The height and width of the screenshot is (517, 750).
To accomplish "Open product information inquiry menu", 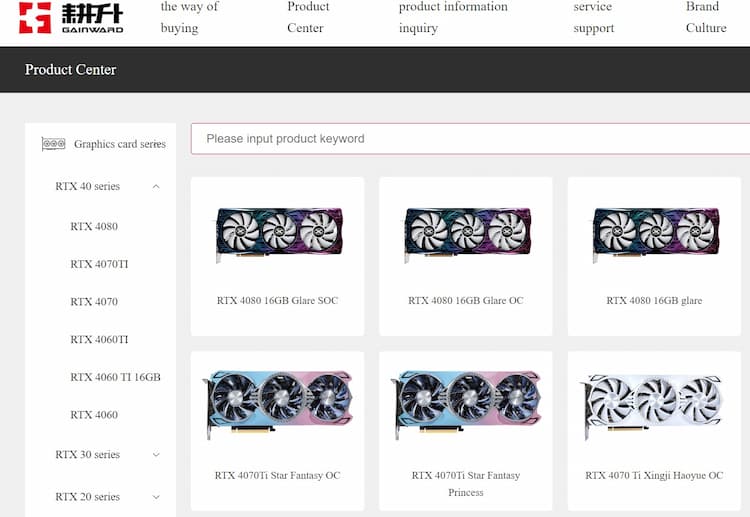I will click(453, 17).
